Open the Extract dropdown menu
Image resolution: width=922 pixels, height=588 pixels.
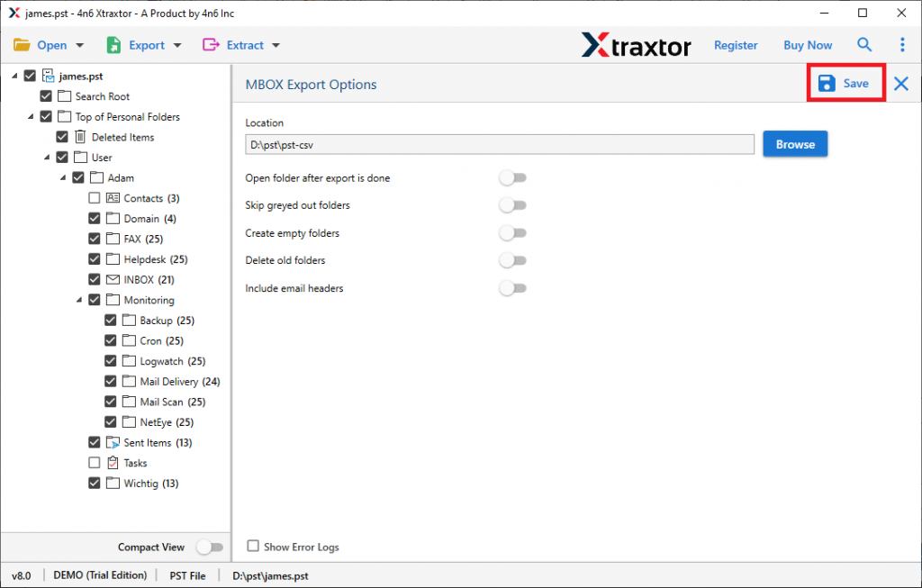point(275,44)
